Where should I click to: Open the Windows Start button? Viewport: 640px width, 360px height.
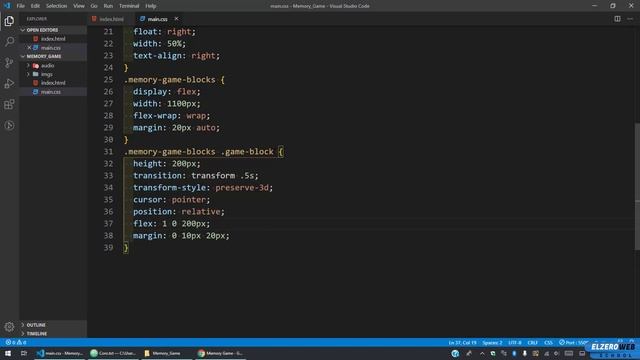8,353
